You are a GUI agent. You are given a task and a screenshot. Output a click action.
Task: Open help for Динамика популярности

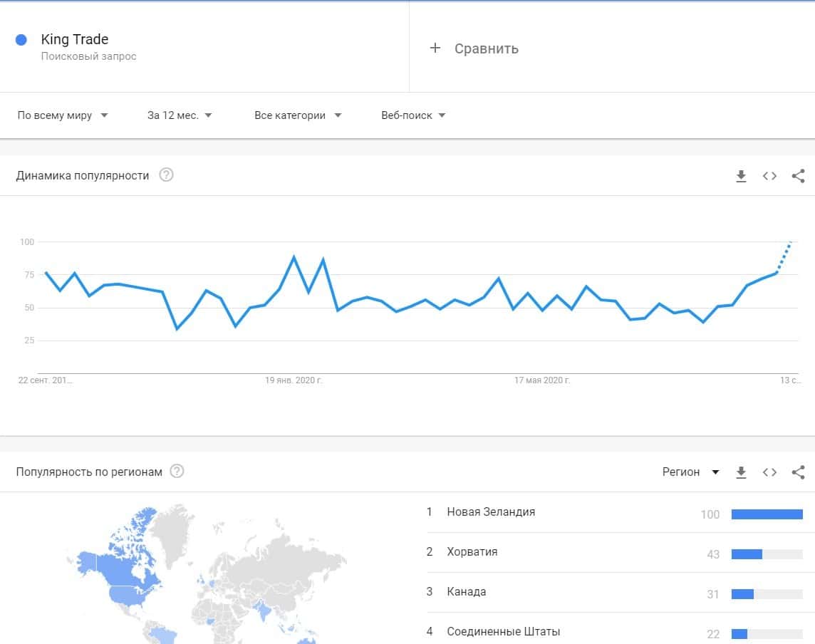[x=166, y=175]
